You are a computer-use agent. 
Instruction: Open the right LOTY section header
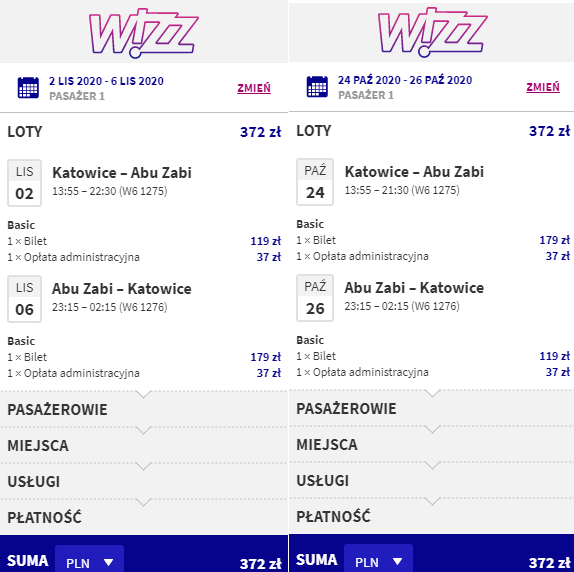coord(432,131)
